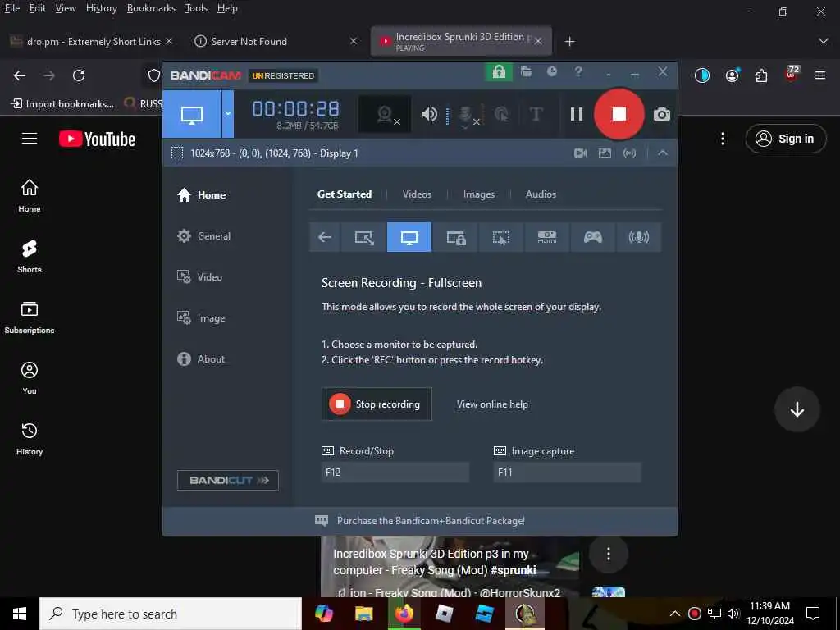
Task: Select audio only recording mode icon
Action: [x=638, y=237]
